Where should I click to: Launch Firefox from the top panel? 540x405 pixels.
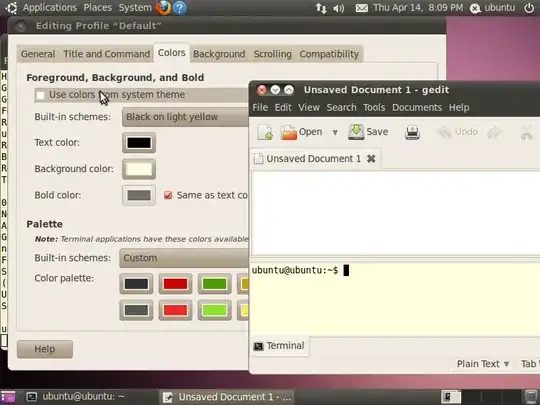click(164, 8)
